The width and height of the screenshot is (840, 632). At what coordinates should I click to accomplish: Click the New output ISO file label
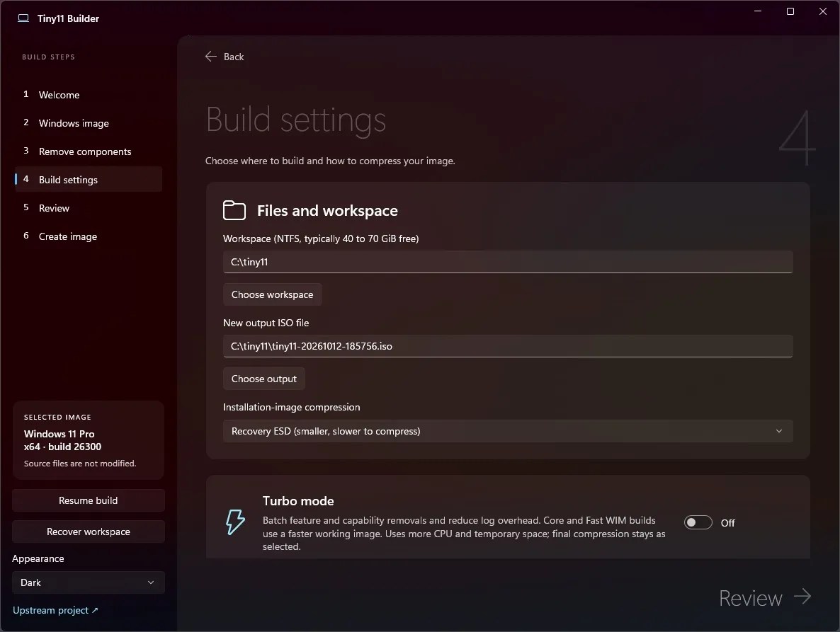tap(266, 323)
